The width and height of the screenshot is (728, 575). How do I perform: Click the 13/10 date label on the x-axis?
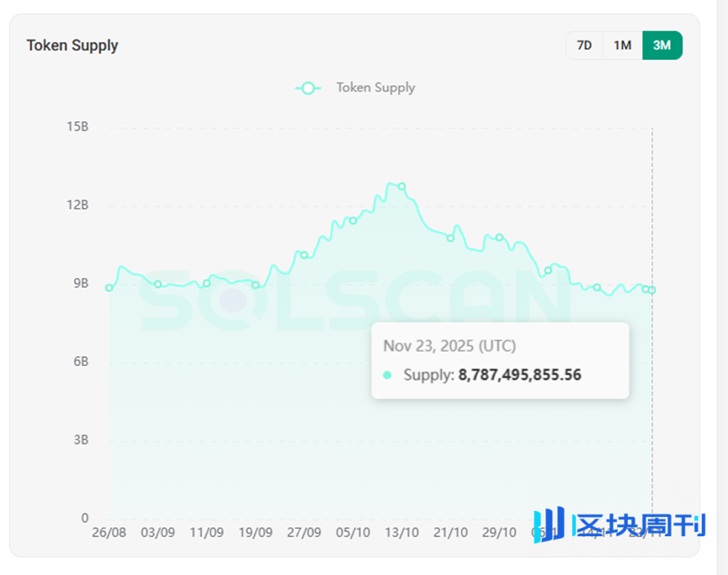point(401,532)
